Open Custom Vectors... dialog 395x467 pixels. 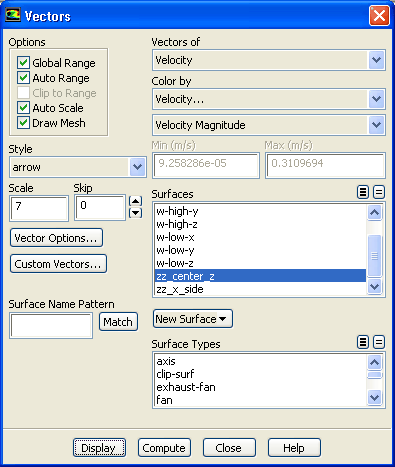click(x=58, y=264)
